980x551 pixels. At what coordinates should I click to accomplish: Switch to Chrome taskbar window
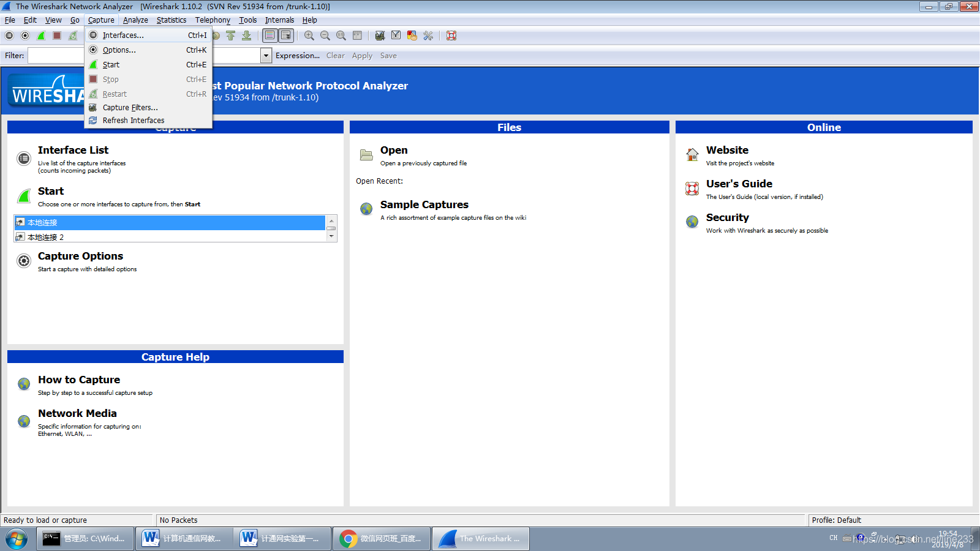[x=382, y=539]
